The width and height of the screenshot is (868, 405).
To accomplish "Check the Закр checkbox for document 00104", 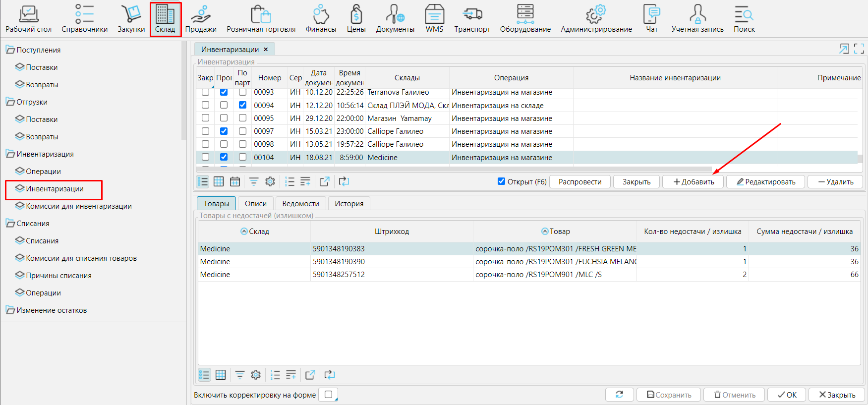I will [x=205, y=157].
